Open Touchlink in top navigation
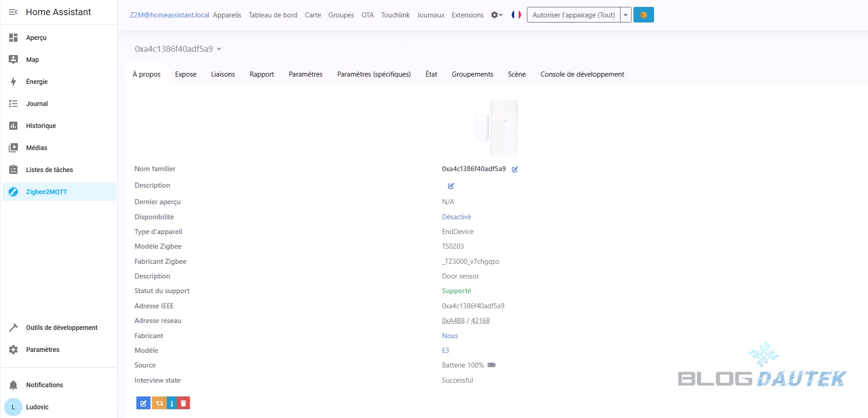Image resolution: width=868 pixels, height=418 pixels. (395, 15)
